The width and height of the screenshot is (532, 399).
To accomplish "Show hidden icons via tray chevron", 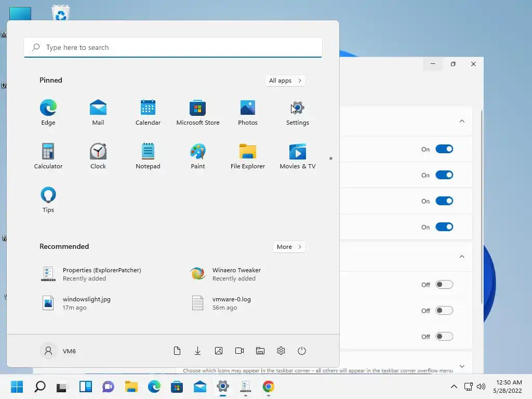I will click(454, 387).
